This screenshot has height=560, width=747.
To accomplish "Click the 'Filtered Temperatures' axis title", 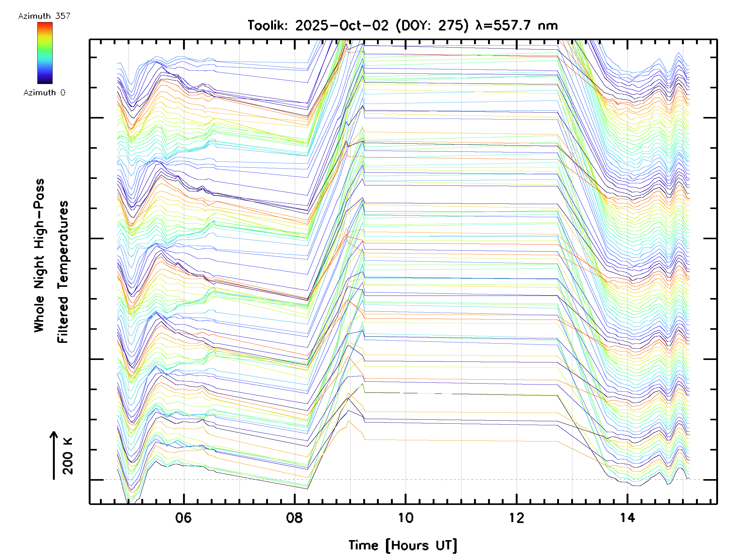I will coord(63,272).
